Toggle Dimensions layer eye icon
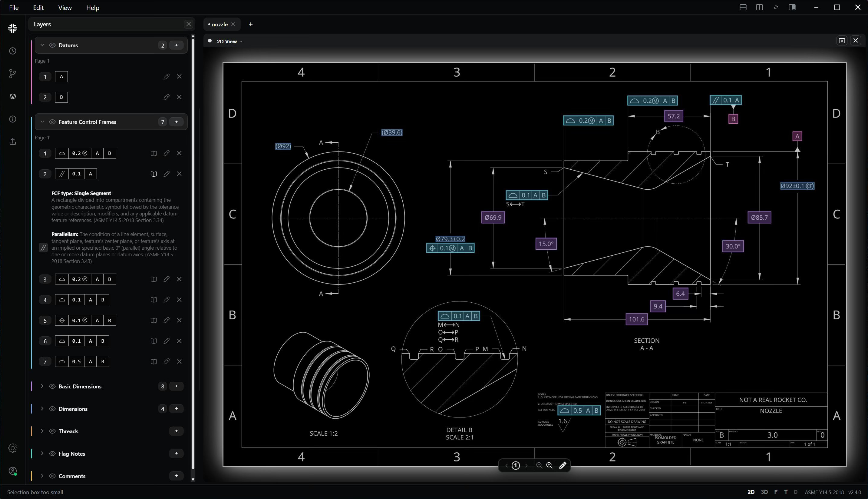 pos(52,408)
